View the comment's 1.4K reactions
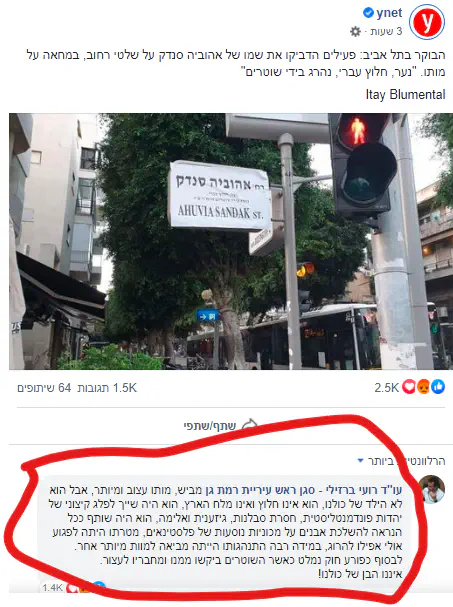This screenshot has height=607, width=453. (52, 588)
